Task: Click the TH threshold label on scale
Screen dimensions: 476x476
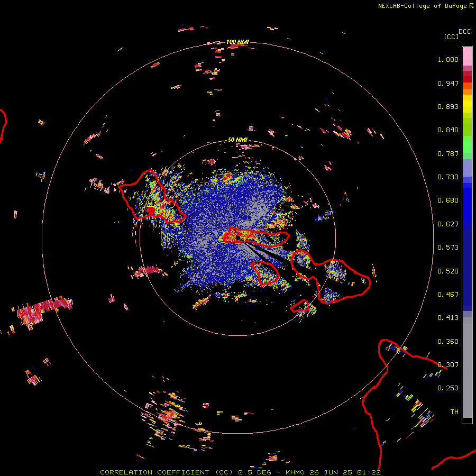Action: click(454, 412)
